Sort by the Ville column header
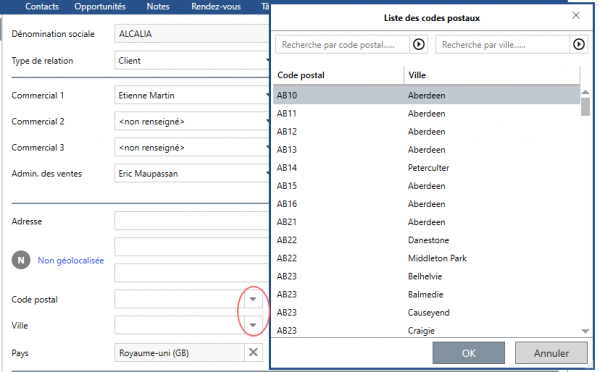 [492, 75]
